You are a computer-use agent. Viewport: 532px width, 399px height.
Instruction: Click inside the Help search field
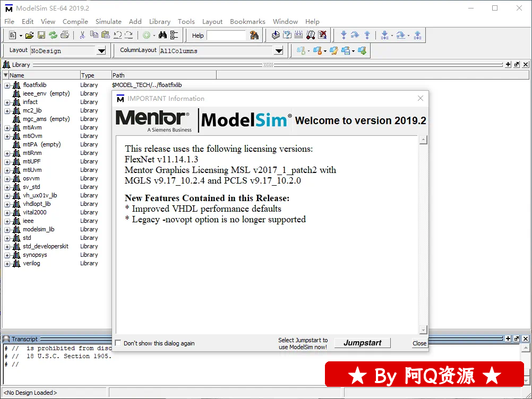point(226,35)
